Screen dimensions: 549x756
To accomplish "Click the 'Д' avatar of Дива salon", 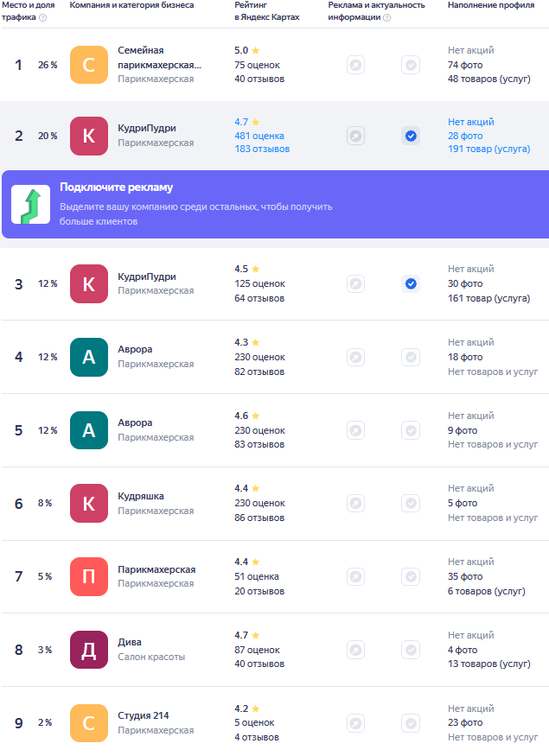I will pyautogui.click(x=88, y=650).
